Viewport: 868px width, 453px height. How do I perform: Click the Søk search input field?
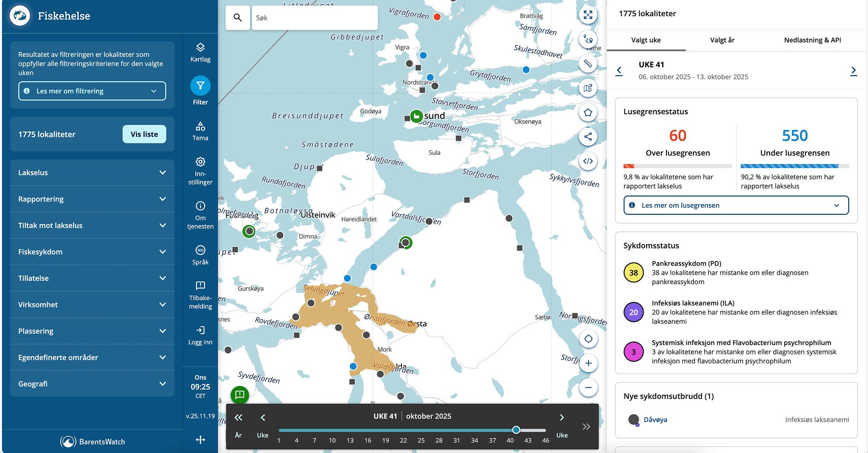(x=315, y=18)
